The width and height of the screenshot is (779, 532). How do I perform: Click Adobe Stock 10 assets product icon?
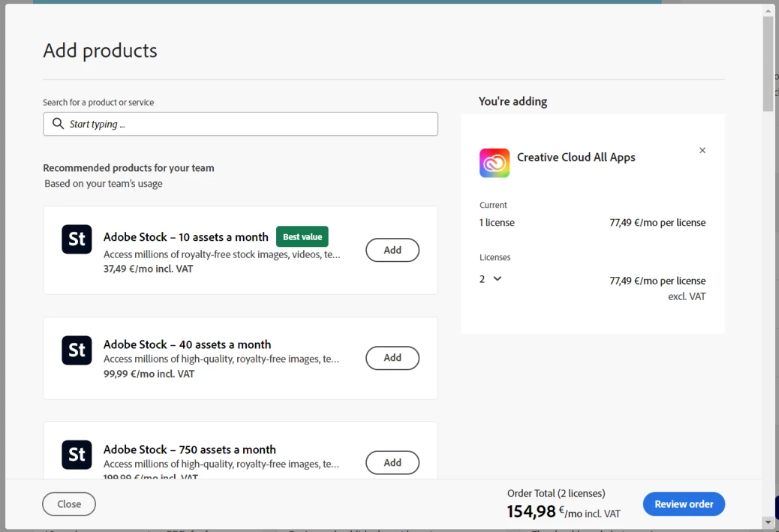point(77,239)
